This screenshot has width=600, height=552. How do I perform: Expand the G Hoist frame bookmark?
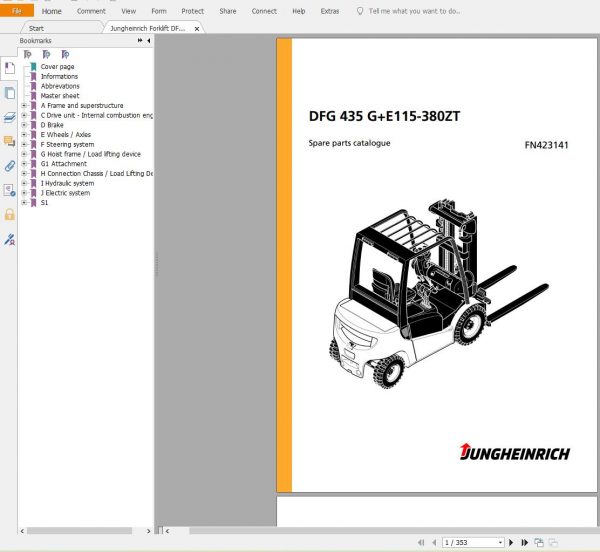24,154
